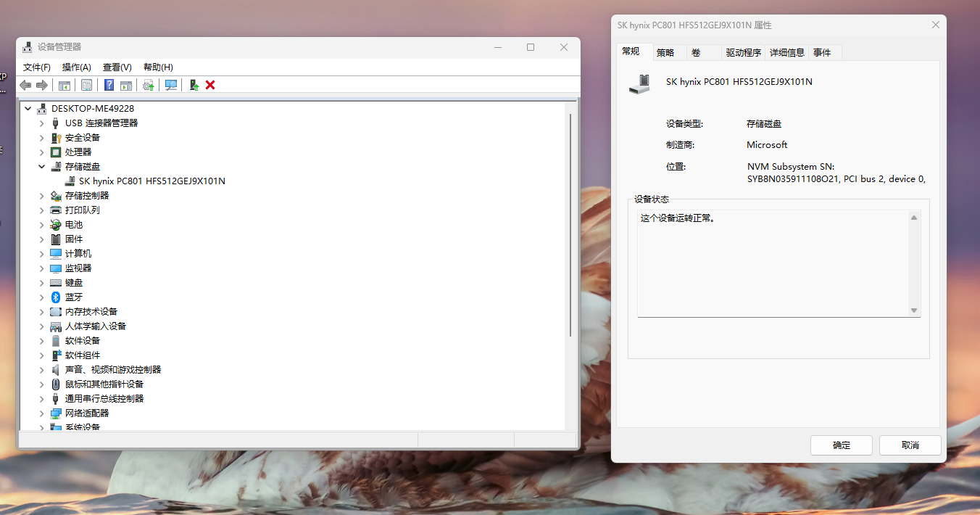Click the 确定 button

click(x=841, y=445)
